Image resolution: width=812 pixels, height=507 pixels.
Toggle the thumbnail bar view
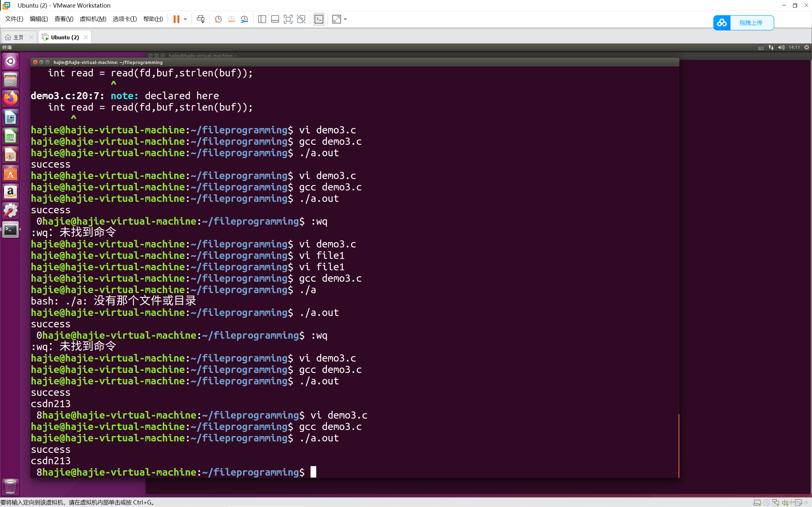tap(275, 19)
